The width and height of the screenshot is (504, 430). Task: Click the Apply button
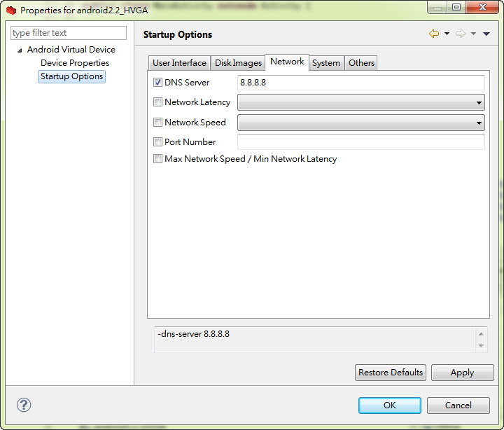pos(462,373)
